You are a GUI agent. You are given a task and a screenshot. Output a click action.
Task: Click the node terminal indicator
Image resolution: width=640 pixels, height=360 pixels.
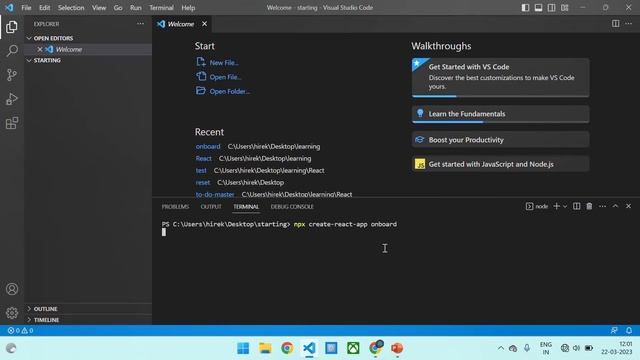pos(537,207)
